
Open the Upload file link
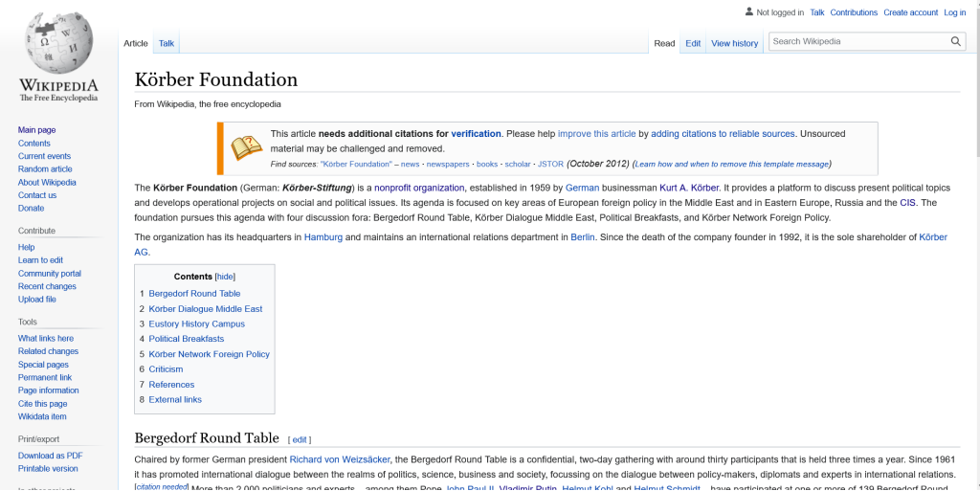coord(37,300)
